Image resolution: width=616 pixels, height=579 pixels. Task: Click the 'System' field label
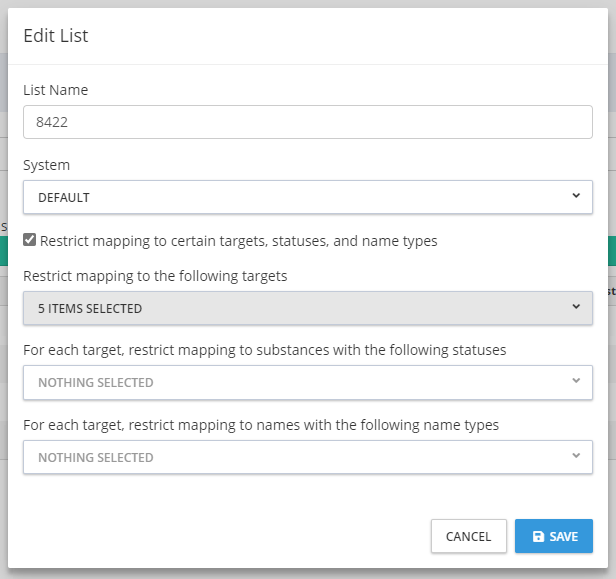coord(47,165)
